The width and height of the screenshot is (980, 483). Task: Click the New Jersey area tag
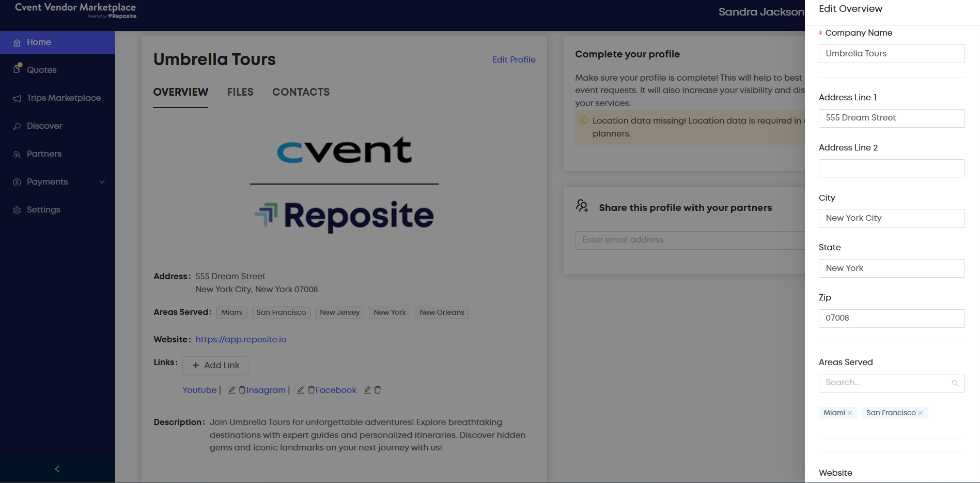click(340, 312)
